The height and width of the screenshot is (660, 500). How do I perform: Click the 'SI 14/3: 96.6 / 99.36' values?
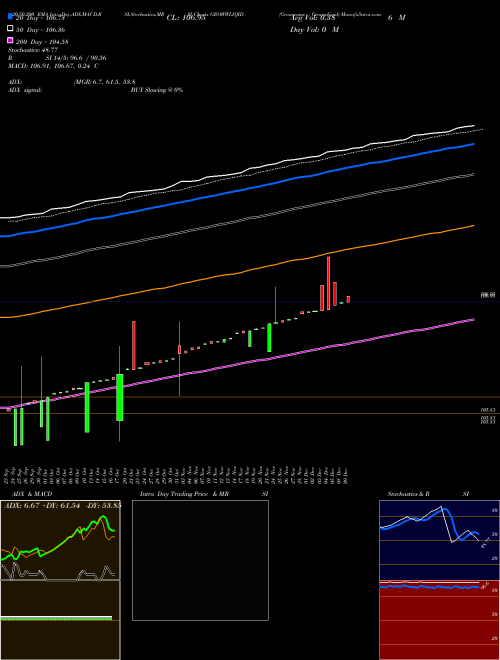[76, 58]
